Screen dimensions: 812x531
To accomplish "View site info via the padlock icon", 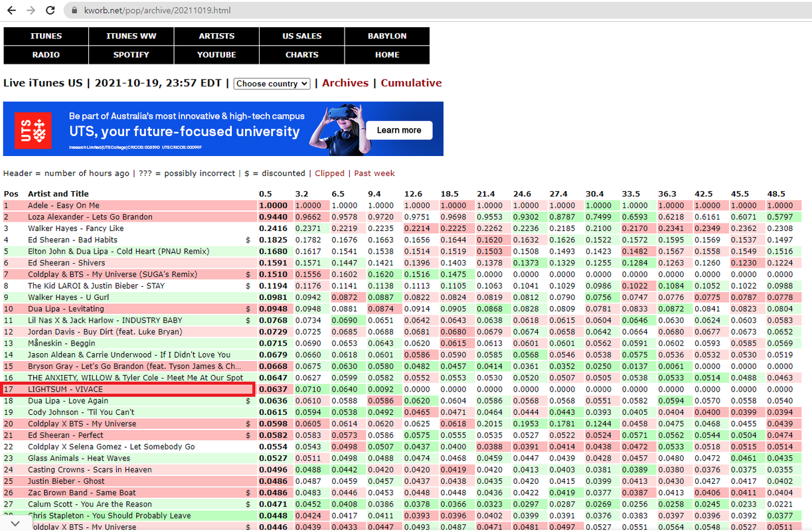I will (x=74, y=11).
